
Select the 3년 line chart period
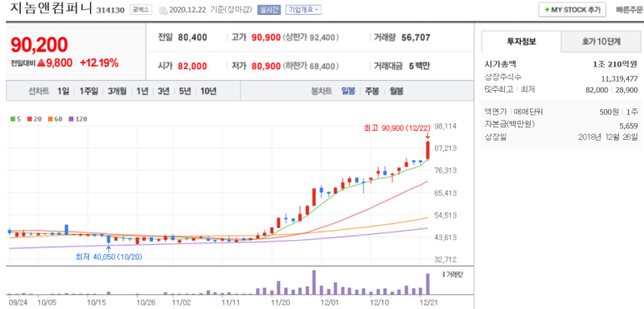[x=163, y=91]
